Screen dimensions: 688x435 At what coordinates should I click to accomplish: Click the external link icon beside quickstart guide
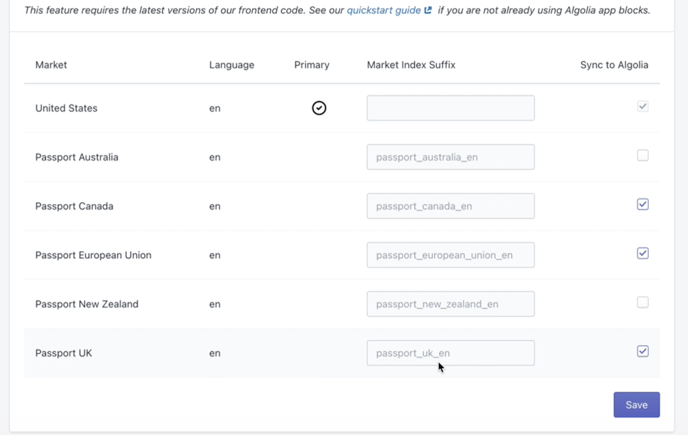coord(429,10)
